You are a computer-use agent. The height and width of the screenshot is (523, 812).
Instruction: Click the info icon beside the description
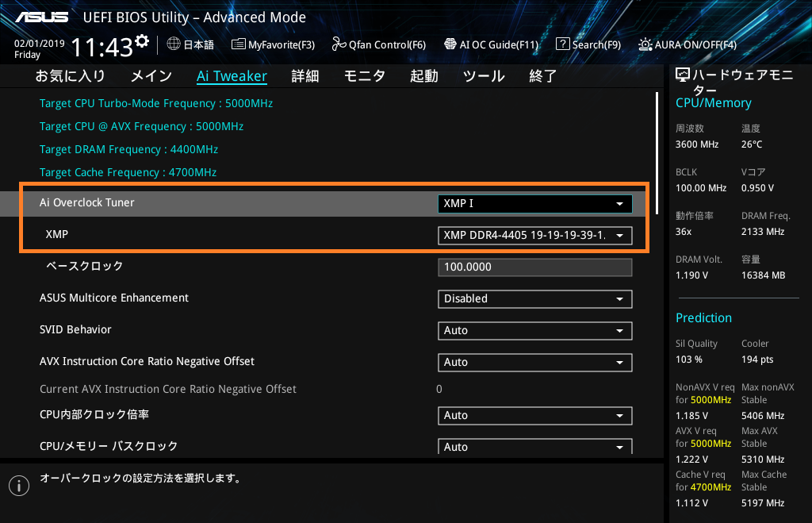pos(19,486)
